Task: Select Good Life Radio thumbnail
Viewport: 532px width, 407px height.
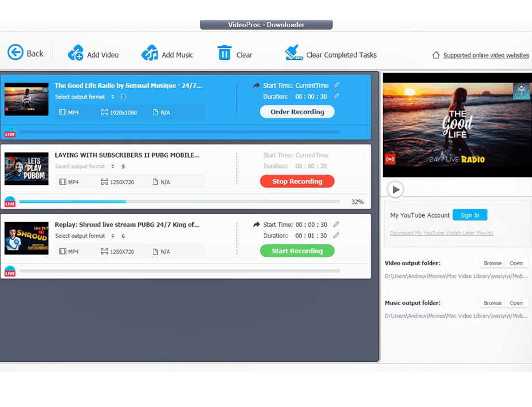Action: pyautogui.click(x=27, y=99)
